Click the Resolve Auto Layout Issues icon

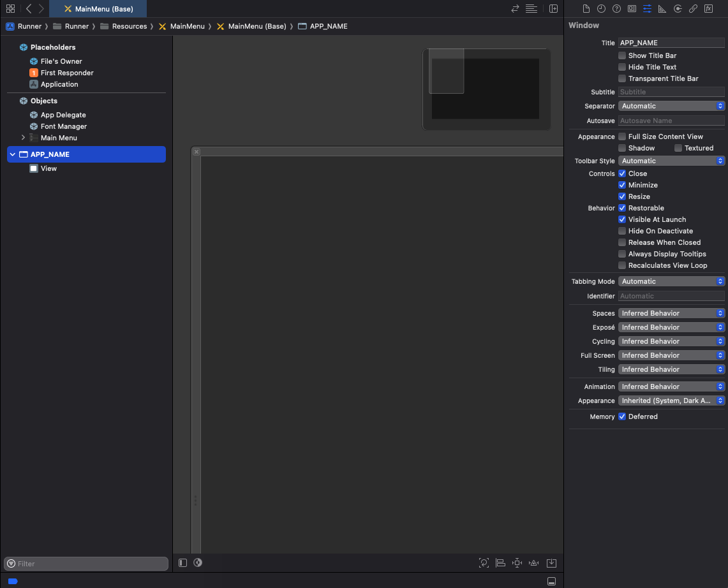(534, 563)
